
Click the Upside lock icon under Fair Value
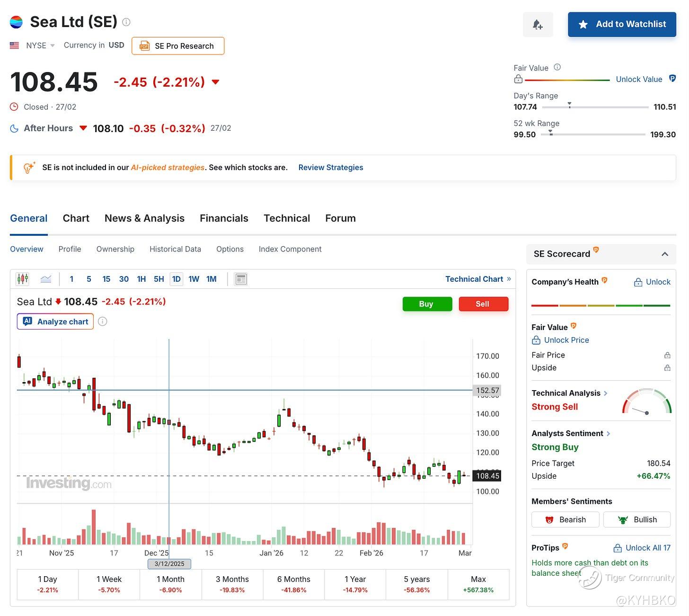click(x=667, y=368)
